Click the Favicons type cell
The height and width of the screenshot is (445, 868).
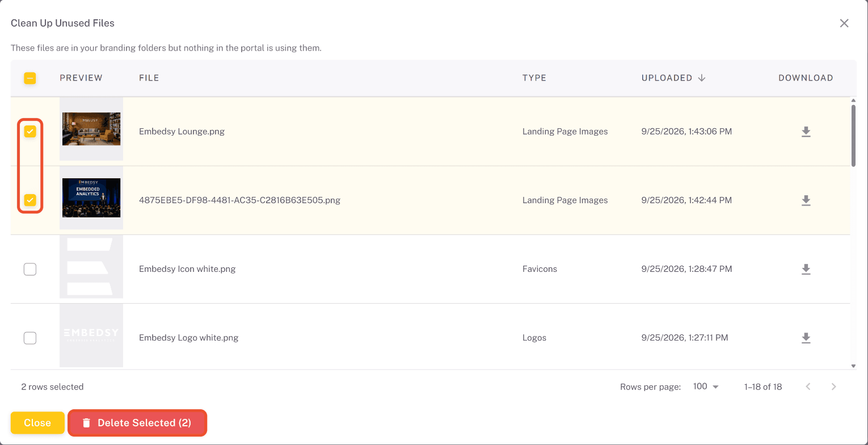540,269
